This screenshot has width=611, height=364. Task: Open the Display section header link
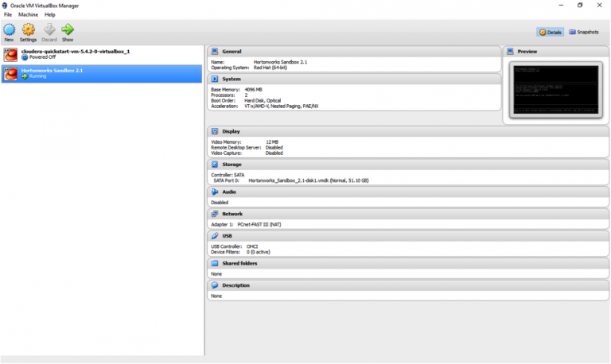(231, 132)
